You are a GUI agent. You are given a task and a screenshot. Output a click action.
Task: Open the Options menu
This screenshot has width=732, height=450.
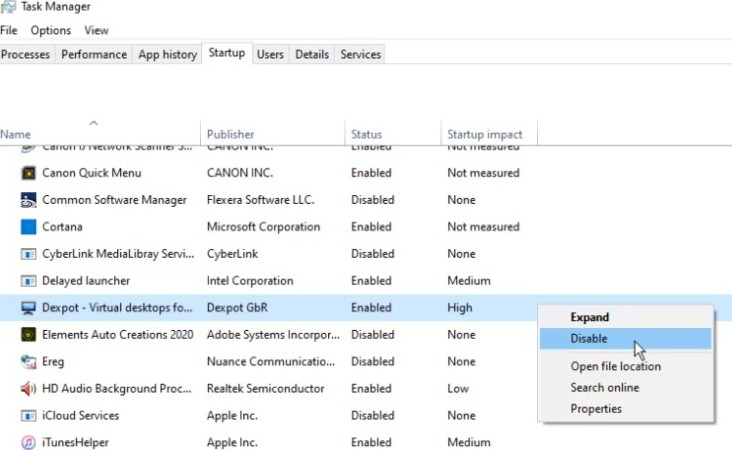(51, 30)
